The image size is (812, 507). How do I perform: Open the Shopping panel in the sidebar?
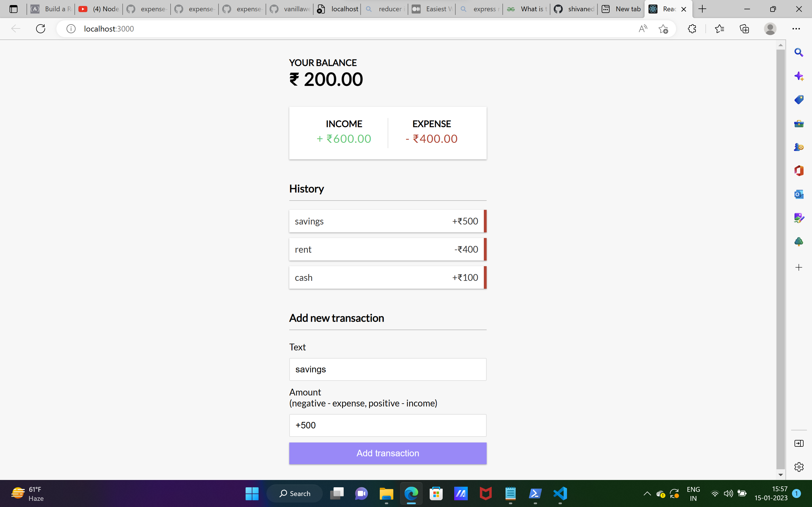[x=798, y=99]
